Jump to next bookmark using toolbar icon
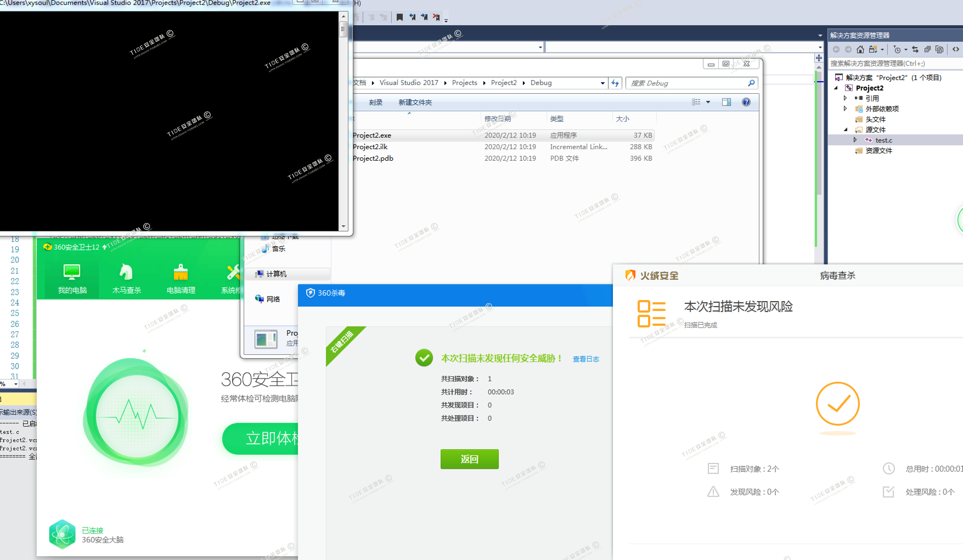963x560 pixels. coord(424,17)
